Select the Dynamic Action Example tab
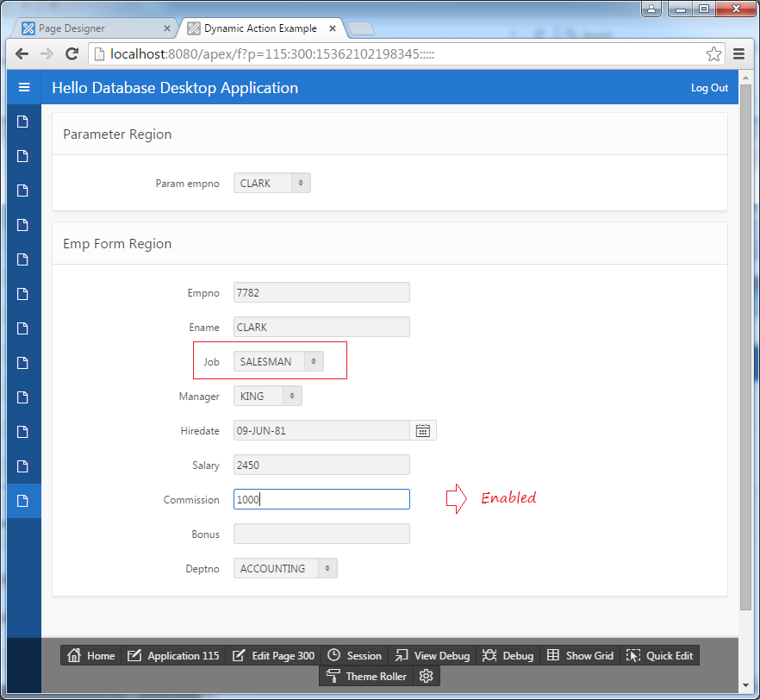The width and height of the screenshot is (760, 700). [x=260, y=28]
